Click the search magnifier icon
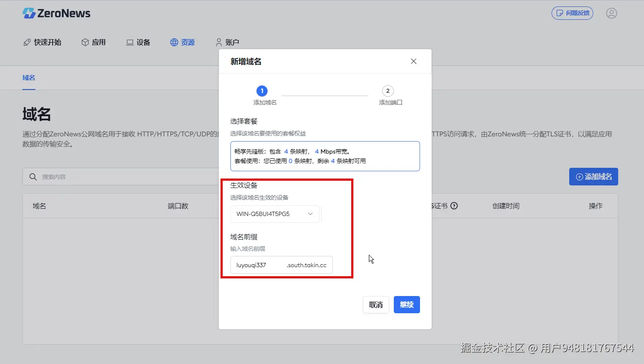 pyautogui.click(x=33, y=176)
